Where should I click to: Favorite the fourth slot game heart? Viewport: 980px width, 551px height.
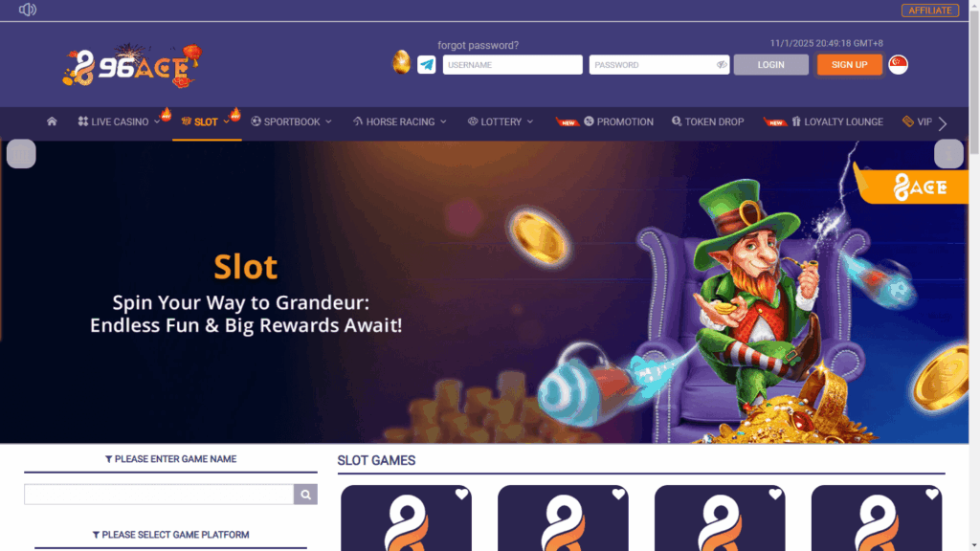pos(932,495)
